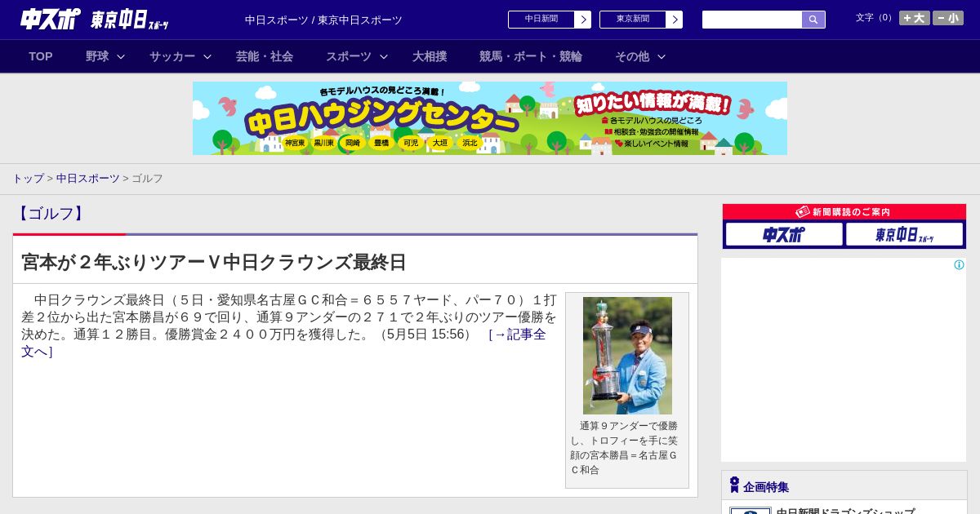
Task: Click the 中スポ subscription banner button
Action: 784,234
